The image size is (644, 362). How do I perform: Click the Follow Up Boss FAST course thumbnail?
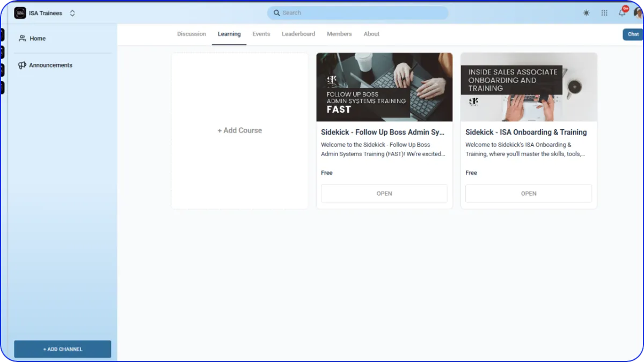point(384,87)
